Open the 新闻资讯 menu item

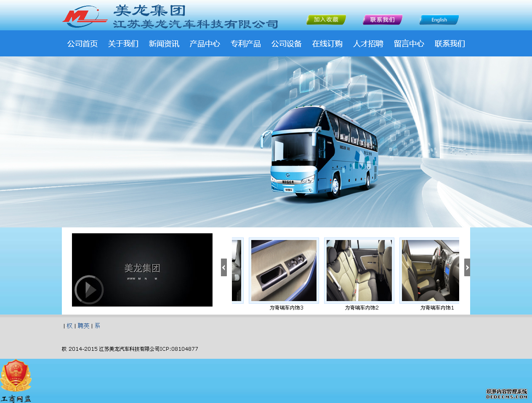pos(164,44)
